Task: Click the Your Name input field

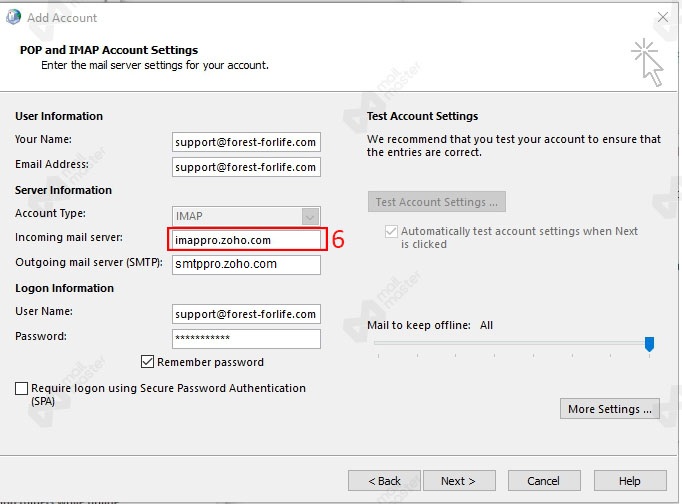Action: (245, 142)
